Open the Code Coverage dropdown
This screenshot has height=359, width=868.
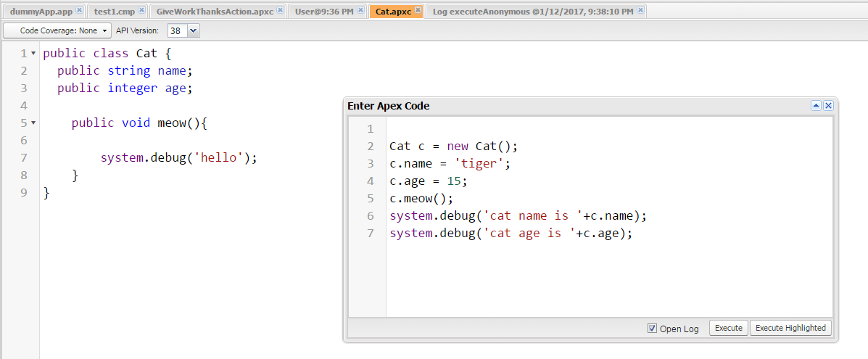[x=58, y=30]
